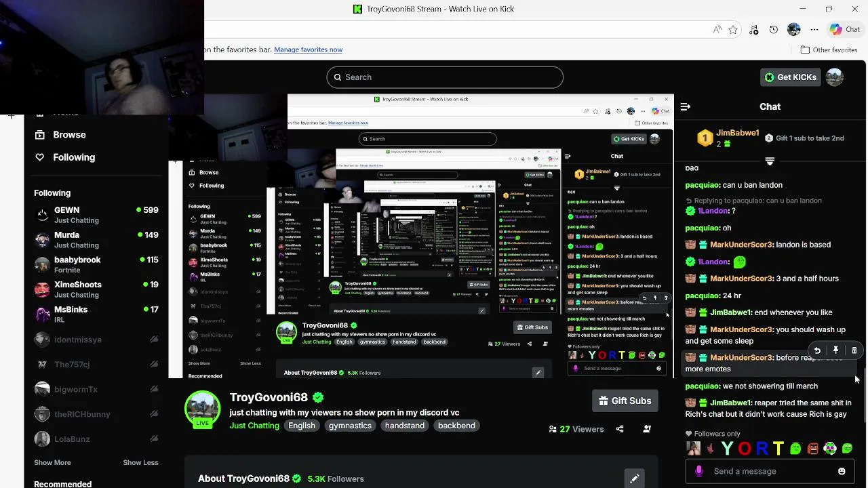Click the 27 Viewers count
Image resolution: width=868 pixels, height=488 pixels.
(576, 429)
